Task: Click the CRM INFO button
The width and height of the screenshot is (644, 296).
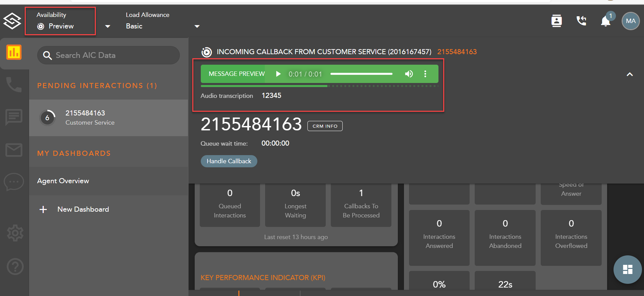Action: coord(325,126)
